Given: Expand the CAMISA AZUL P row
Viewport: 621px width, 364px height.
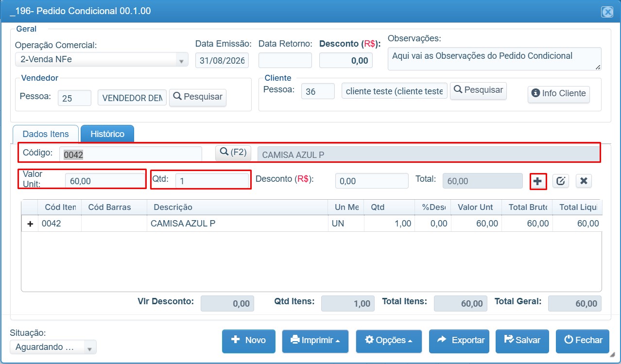Looking at the screenshot, I should [x=31, y=224].
